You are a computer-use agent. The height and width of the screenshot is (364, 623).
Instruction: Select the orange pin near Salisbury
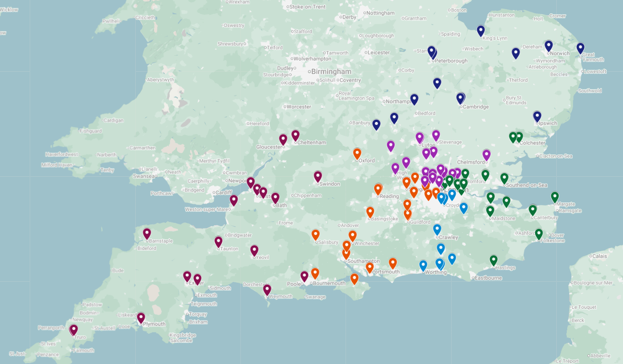tap(314, 234)
